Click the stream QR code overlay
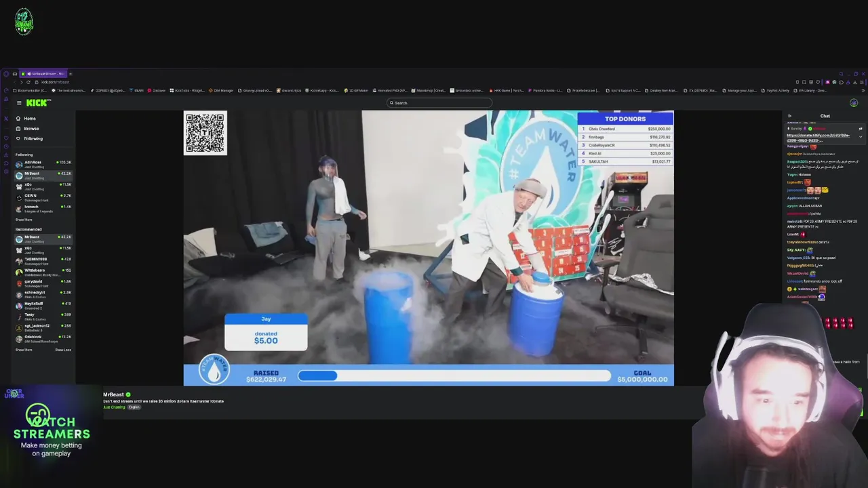Viewport: 868px width, 488px height. click(x=205, y=134)
